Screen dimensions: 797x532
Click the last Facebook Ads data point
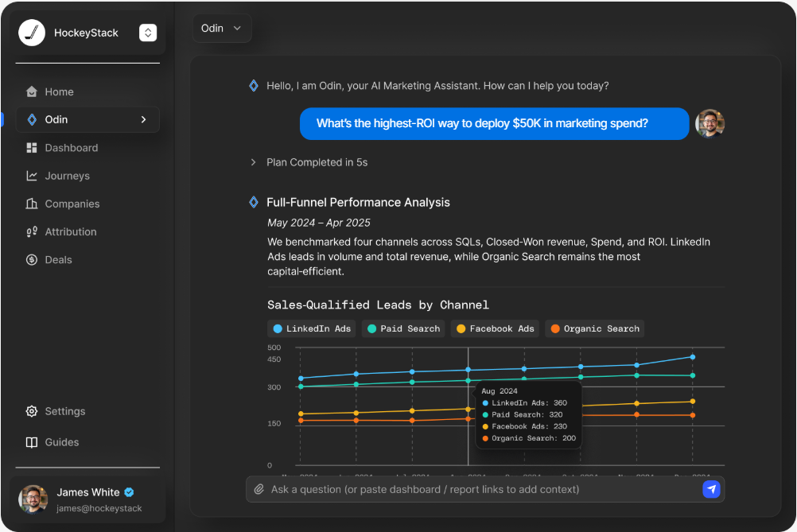(692, 402)
